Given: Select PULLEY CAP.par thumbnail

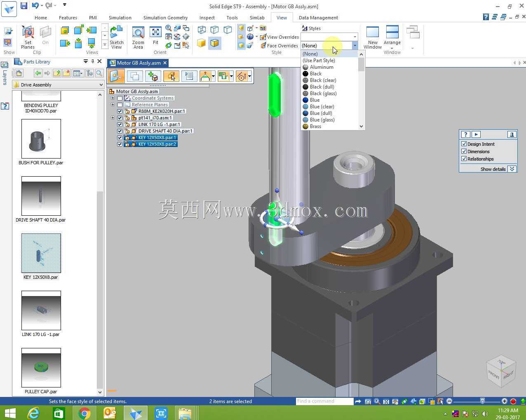Looking at the screenshot, I should tap(41, 368).
